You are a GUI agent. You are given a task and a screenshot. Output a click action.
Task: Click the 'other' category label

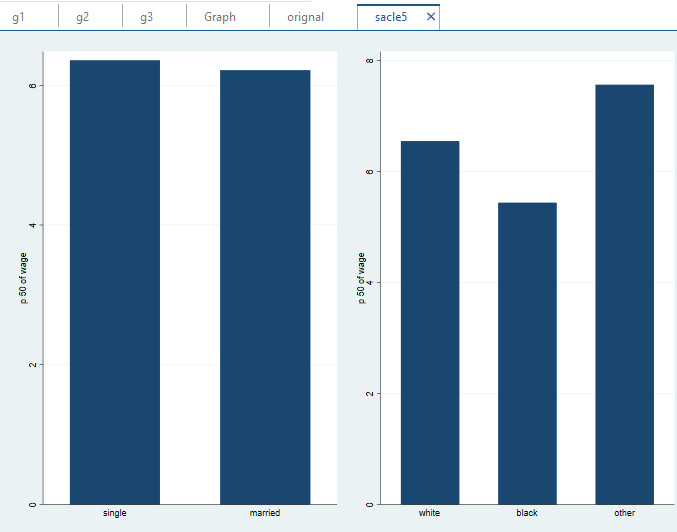pos(624,513)
